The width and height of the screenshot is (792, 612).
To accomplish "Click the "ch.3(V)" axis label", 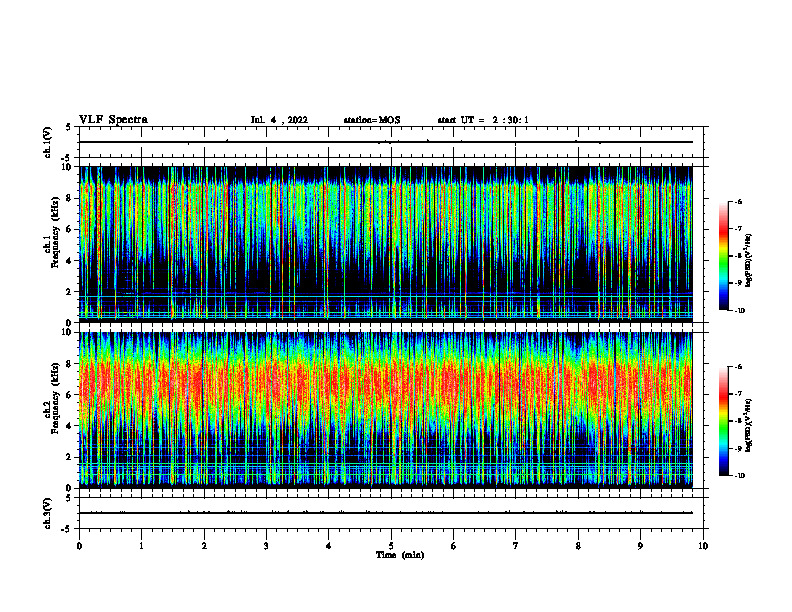I will [47, 514].
